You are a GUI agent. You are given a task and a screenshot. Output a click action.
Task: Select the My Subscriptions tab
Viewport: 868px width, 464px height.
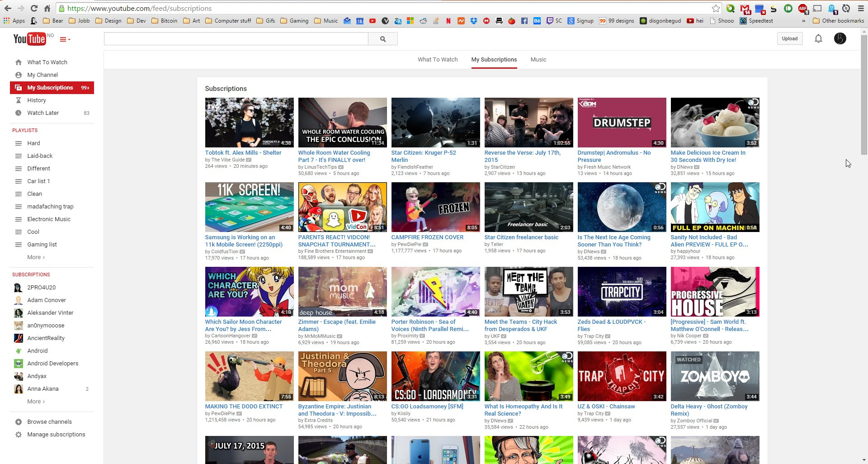pyautogui.click(x=494, y=60)
